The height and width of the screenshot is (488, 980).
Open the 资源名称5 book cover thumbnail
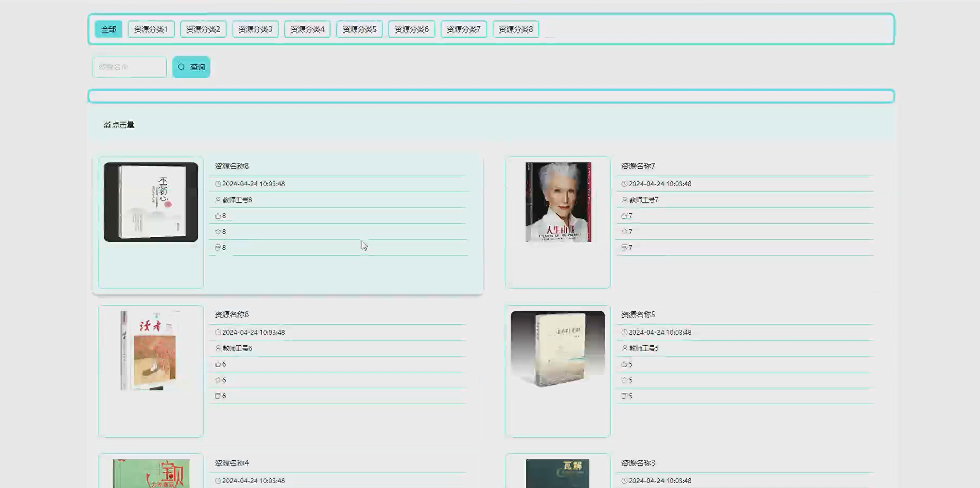558,350
